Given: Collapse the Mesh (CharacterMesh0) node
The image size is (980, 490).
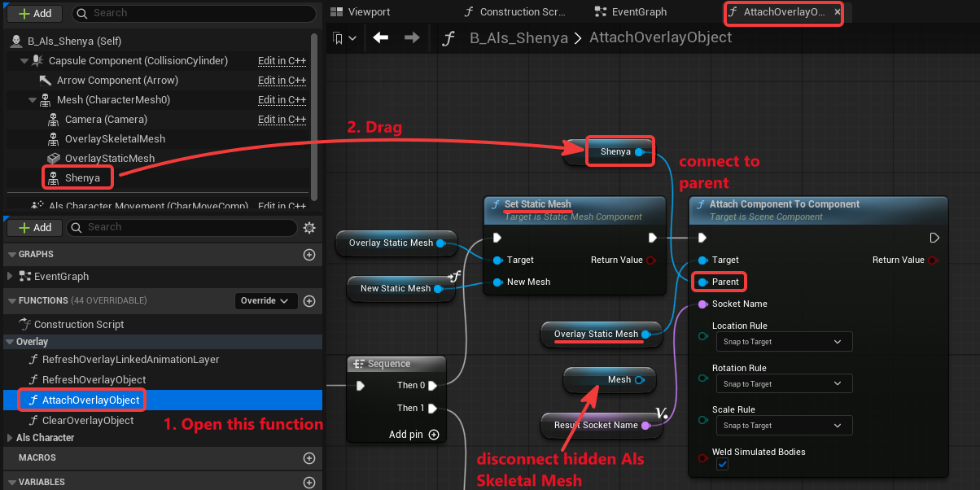Looking at the screenshot, I should [x=33, y=100].
